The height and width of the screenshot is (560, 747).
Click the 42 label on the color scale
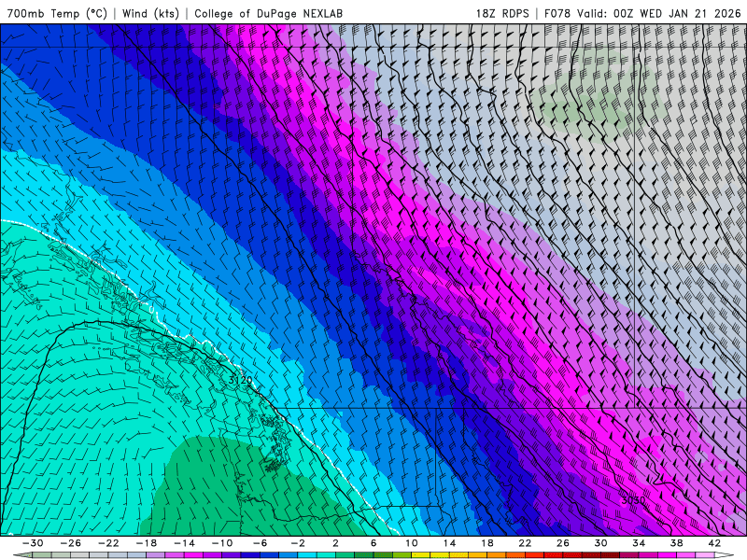(x=714, y=543)
